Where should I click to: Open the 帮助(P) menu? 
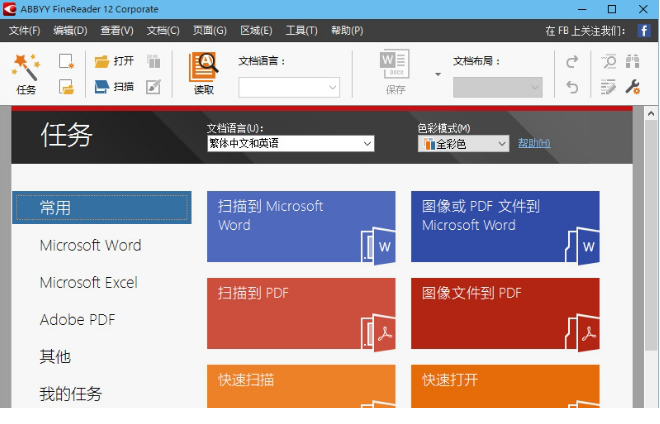coord(347,31)
